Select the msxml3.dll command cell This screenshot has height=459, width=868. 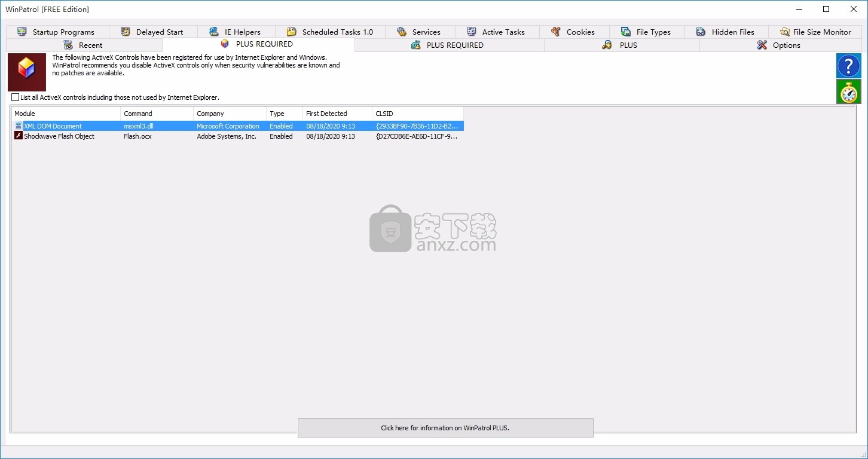click(139, 126)
